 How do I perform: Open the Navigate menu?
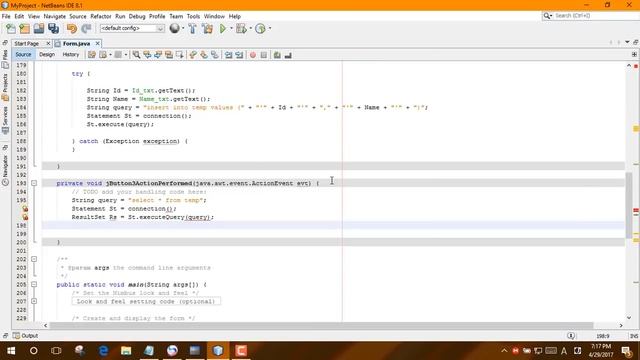click(55, 16)
